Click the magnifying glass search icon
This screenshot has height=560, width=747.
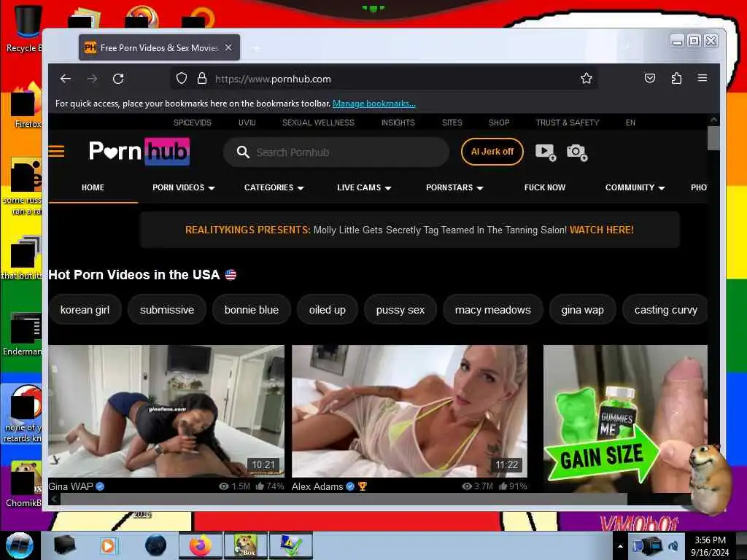[243, 152]
